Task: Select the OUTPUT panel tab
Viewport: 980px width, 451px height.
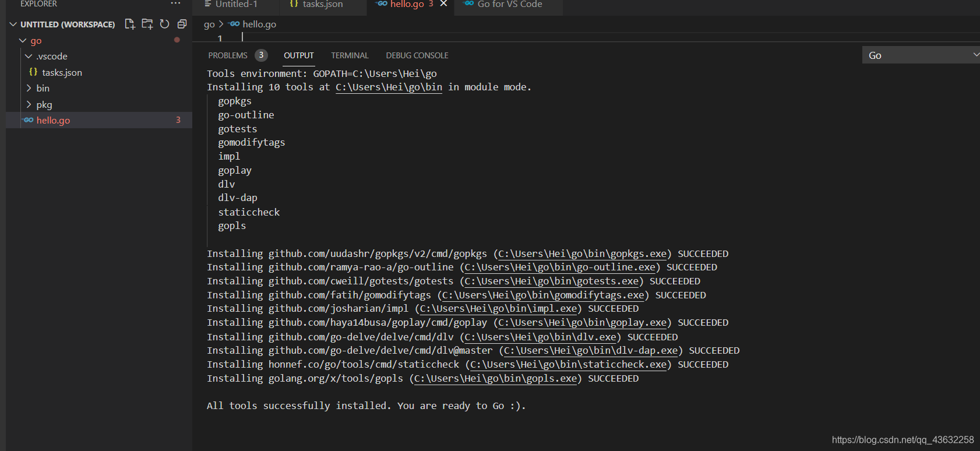Action: coord(299,55)
